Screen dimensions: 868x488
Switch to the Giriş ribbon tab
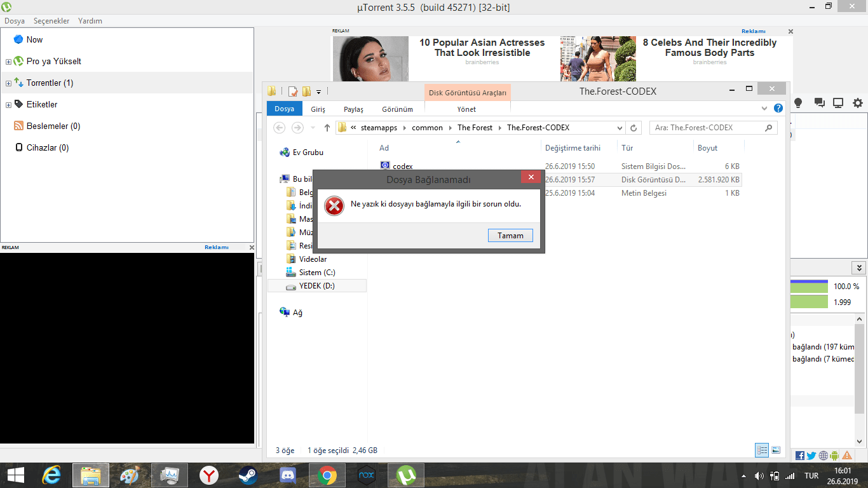click(318, 109)
